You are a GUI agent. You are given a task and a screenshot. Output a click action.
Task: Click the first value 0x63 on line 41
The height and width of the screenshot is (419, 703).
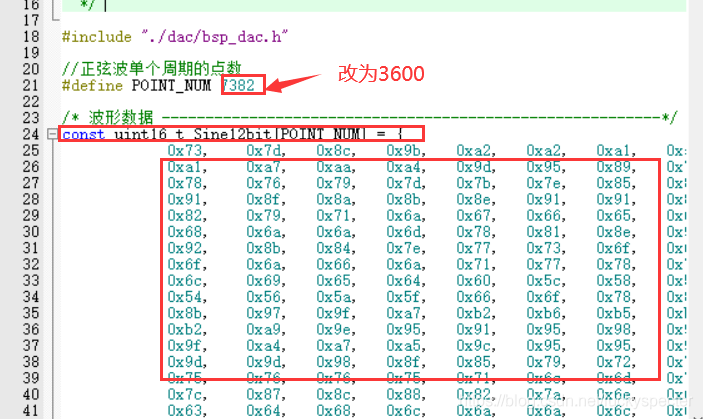pos(184,409)
